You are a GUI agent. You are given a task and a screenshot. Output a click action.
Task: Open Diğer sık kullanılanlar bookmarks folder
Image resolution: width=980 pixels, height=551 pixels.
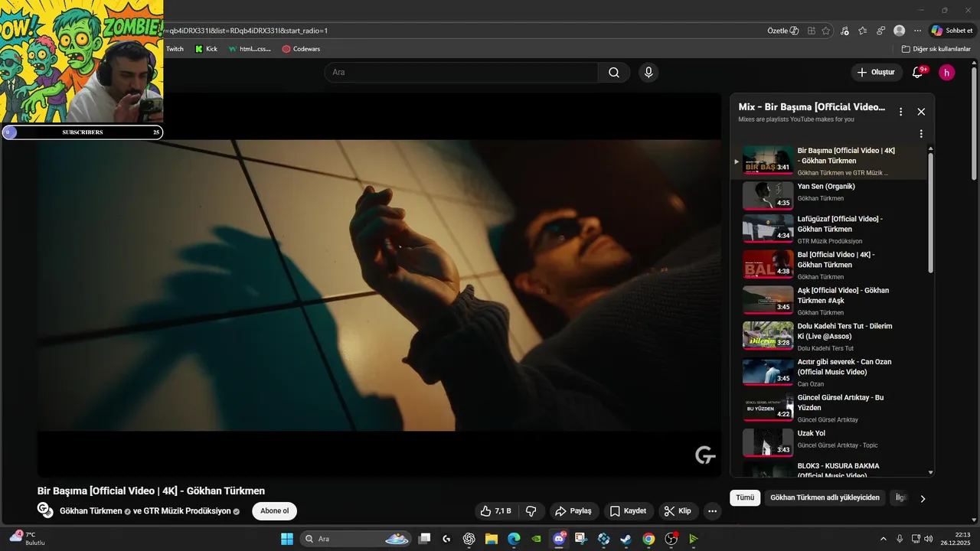click(x=936, y=49)
